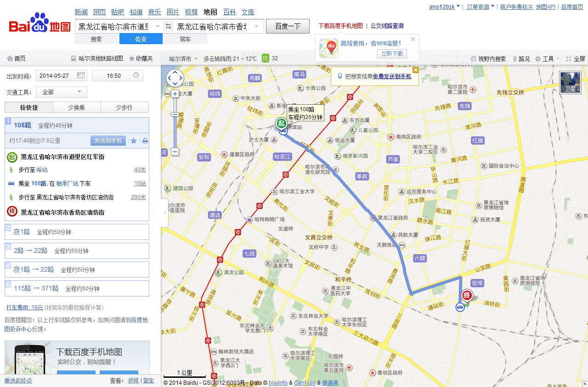Select the 少换乘 route preference
Image resolution: width=588 pixels, height=387 pixels.
pyautogui.click(x=77, y=108)
